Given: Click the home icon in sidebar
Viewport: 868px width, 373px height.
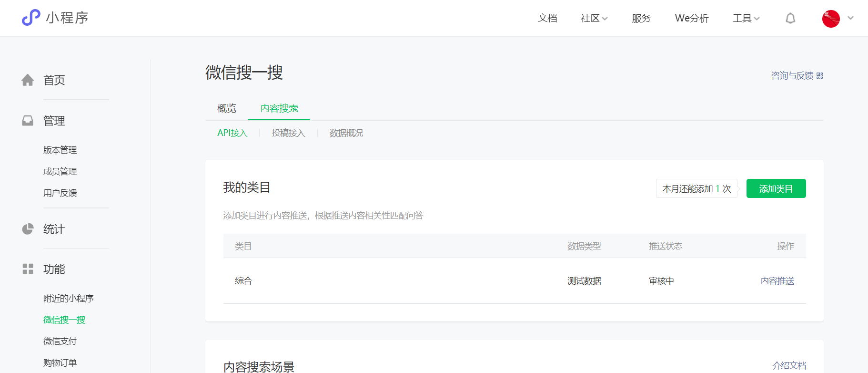Looking at the screenshot, I should (x=28, y=80).
